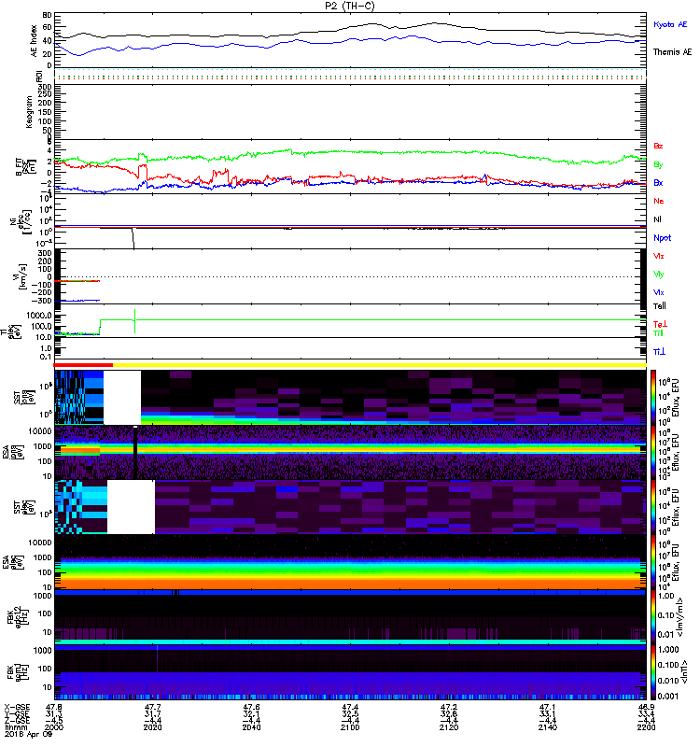Click the P2 (TH-C) plot title
Viewport: 700px width, 747px height.
click(x=350, y=6)
